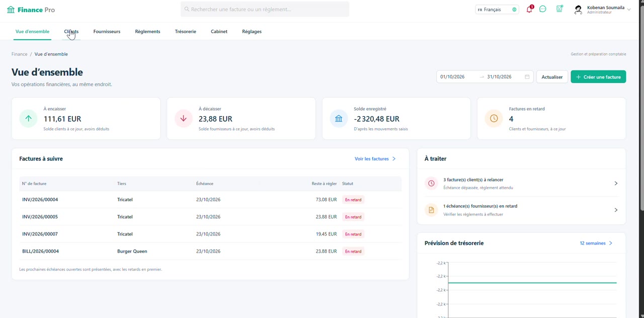
Task: Click the search magnifier icon
Action: click(x=187, y=9)
